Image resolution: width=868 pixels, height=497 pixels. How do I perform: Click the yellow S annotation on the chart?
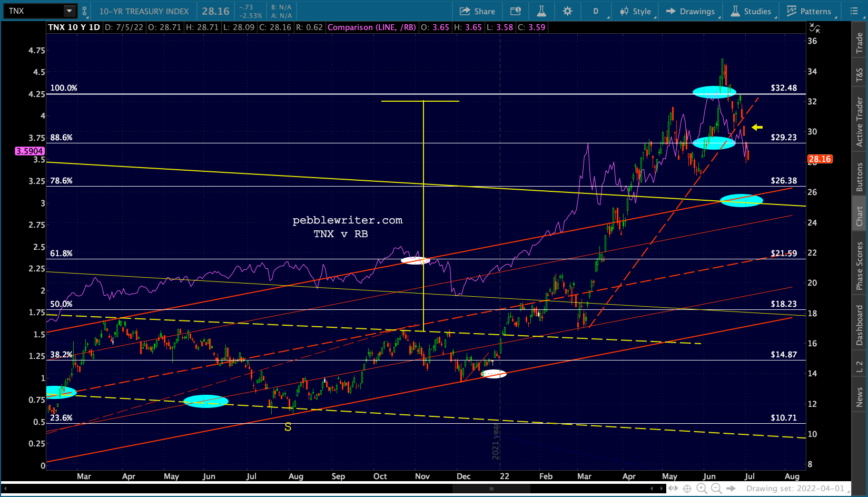pyautogui.click(x=288, y=427)
